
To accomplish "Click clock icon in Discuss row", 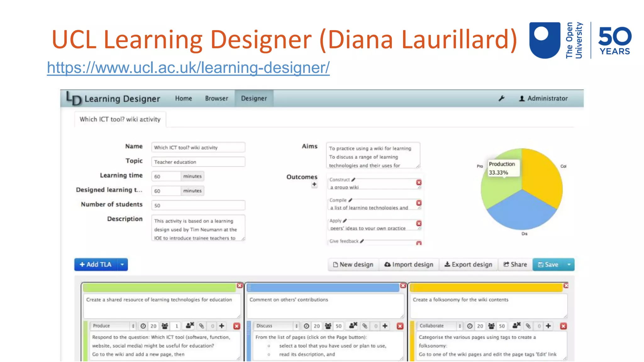I will (x=307, y=326).
